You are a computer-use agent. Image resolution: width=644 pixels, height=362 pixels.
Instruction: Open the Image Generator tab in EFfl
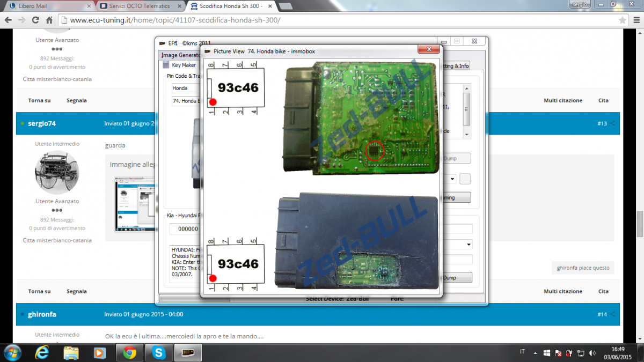point(181,55)
